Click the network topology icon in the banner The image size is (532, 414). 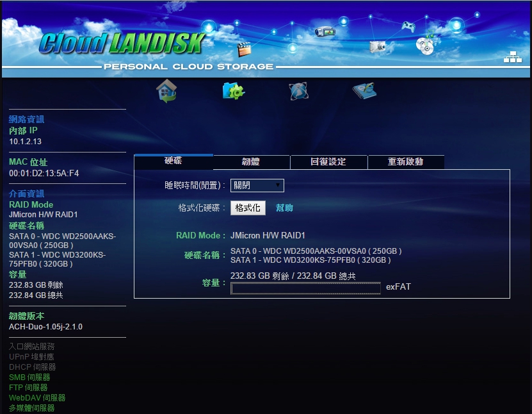(513, 57)
